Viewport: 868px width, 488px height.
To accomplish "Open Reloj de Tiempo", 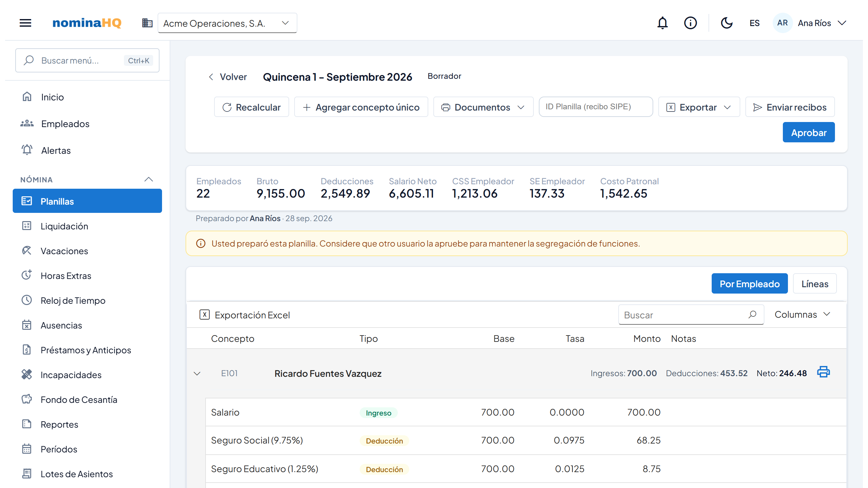I will tap(87, 300).
